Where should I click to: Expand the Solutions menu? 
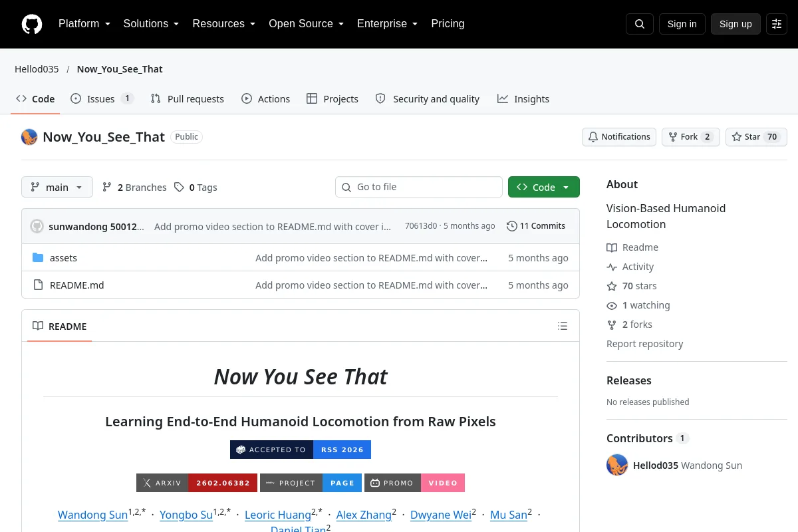pyautogui.click(x=151, y=24)
